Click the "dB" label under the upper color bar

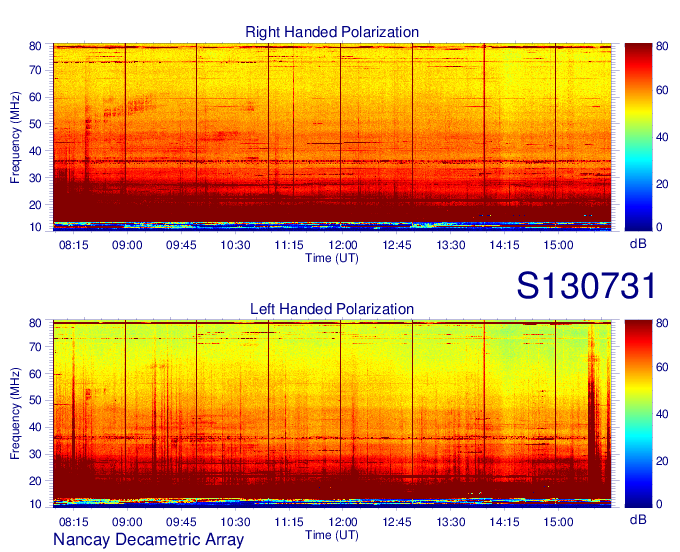pyautogui.click(x=638, y=244)
